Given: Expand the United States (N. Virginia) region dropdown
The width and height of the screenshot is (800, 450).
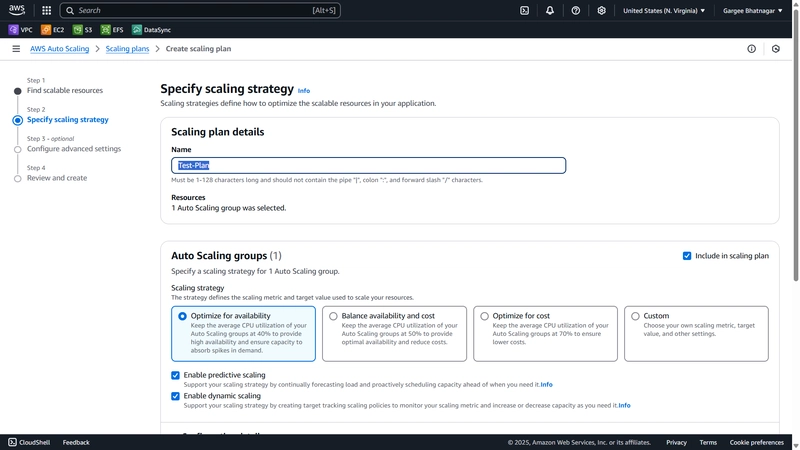Looking at the screenshot, I should click(664, 10).
